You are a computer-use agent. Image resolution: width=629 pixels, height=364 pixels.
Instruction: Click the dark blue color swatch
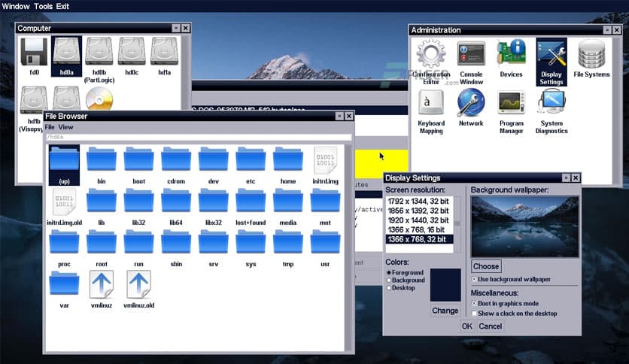point(445,285)
